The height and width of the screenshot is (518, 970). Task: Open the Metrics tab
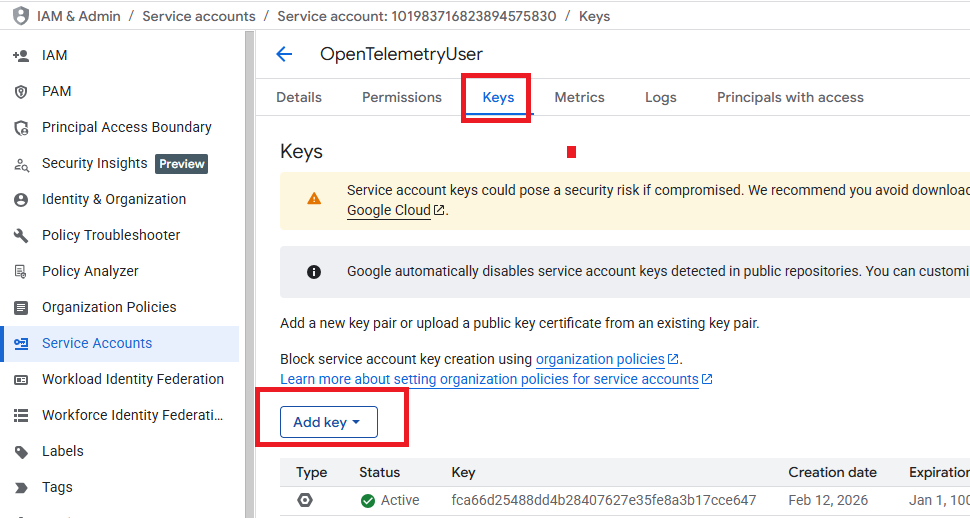[x=580, y=97]
